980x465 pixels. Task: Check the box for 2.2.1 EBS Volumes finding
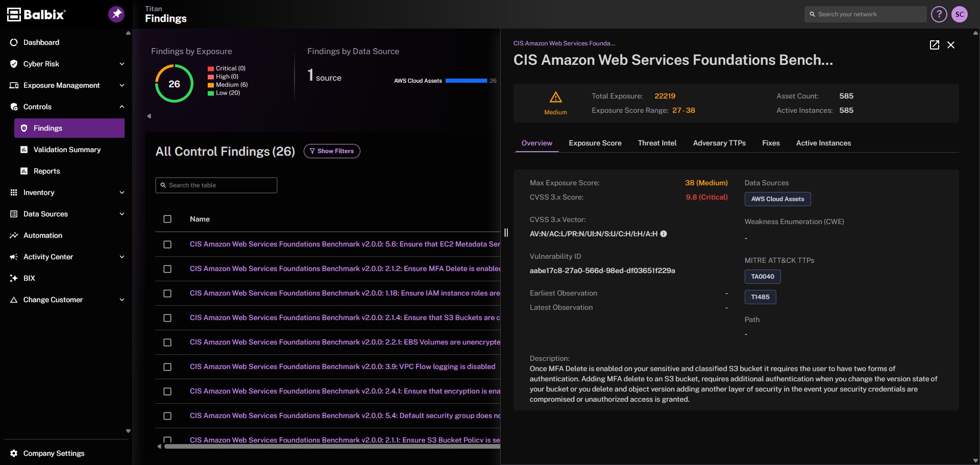pyautogui.click(x=167, y=342)
